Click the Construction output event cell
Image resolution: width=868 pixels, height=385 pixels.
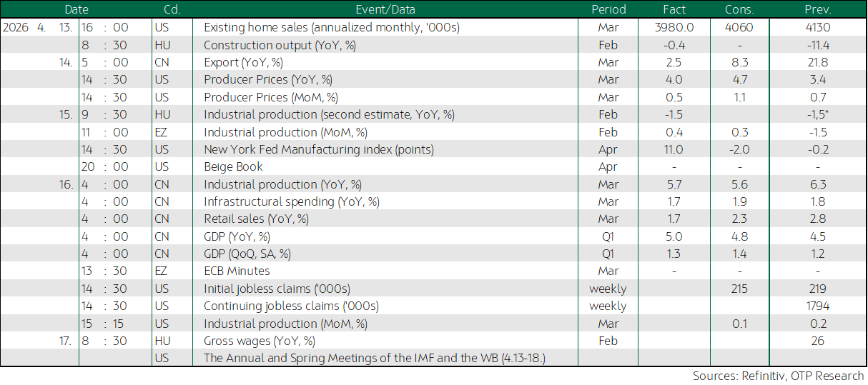(x=280, y=45)
